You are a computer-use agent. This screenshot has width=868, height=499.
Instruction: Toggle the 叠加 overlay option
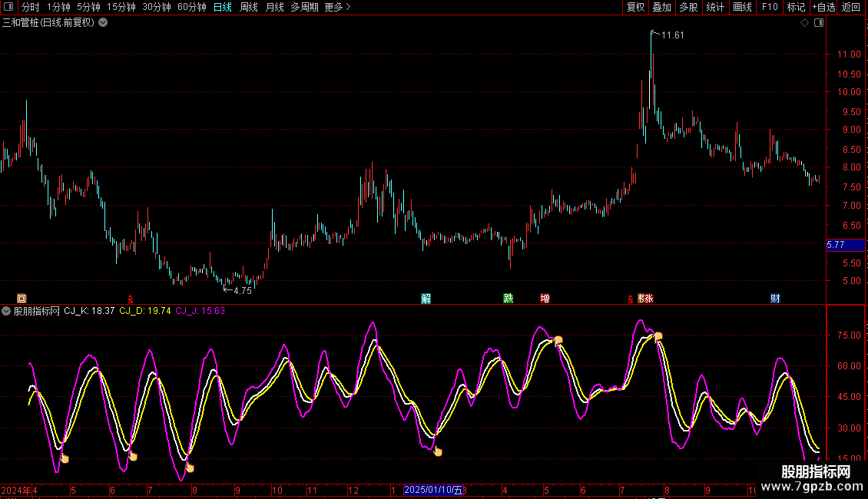pos(661,7)
